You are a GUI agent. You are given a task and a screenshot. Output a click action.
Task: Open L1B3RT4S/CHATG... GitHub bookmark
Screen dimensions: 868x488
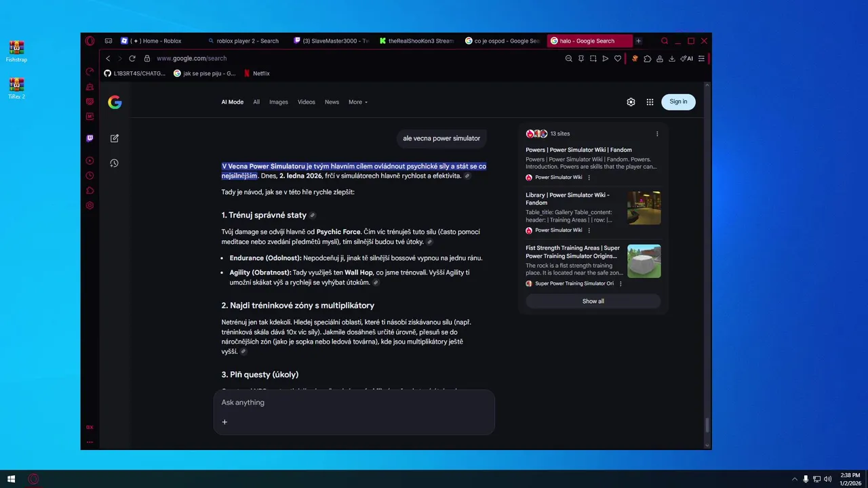[134, 73]
